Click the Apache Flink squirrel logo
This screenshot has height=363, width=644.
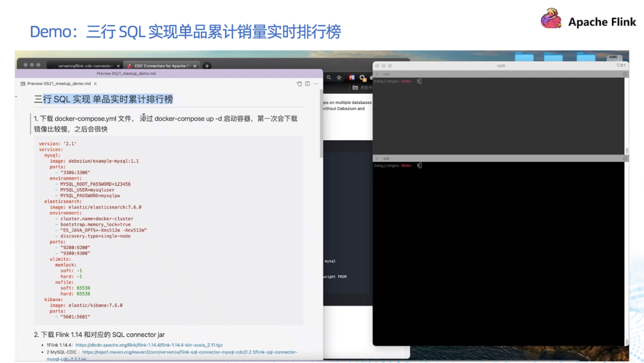pos(550,19)
